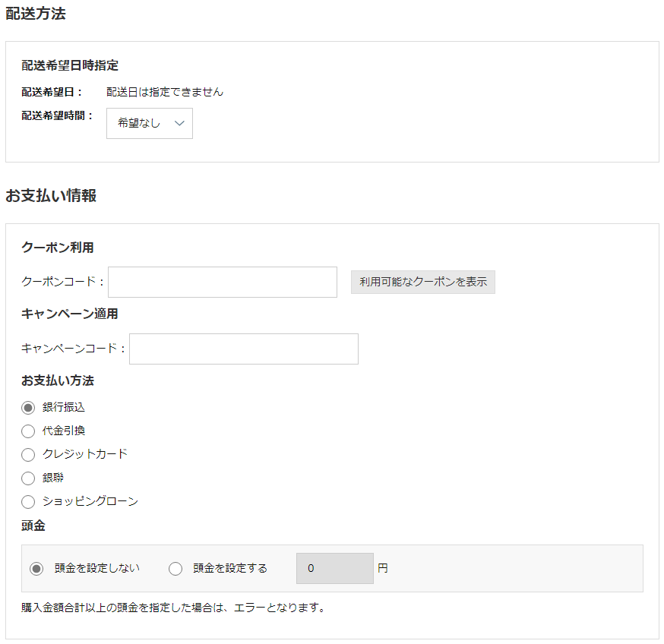Click the chevron arrow beside 希望なし

point(179,123)
